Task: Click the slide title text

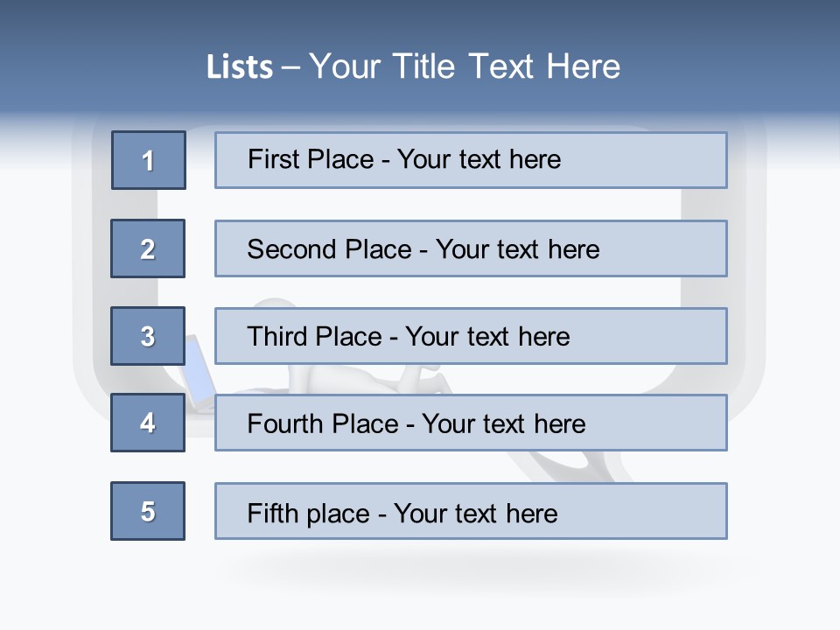Action: (413, 66)
